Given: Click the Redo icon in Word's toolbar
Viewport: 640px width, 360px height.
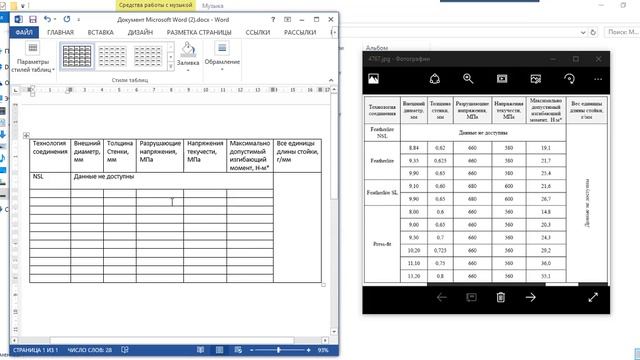Looking at the screenshot, I should tap(67, 19).
